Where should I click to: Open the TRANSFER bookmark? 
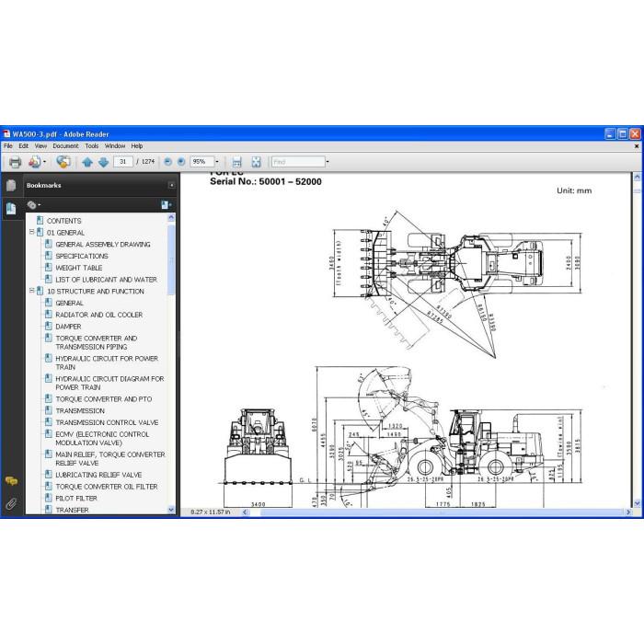[72, 510]
